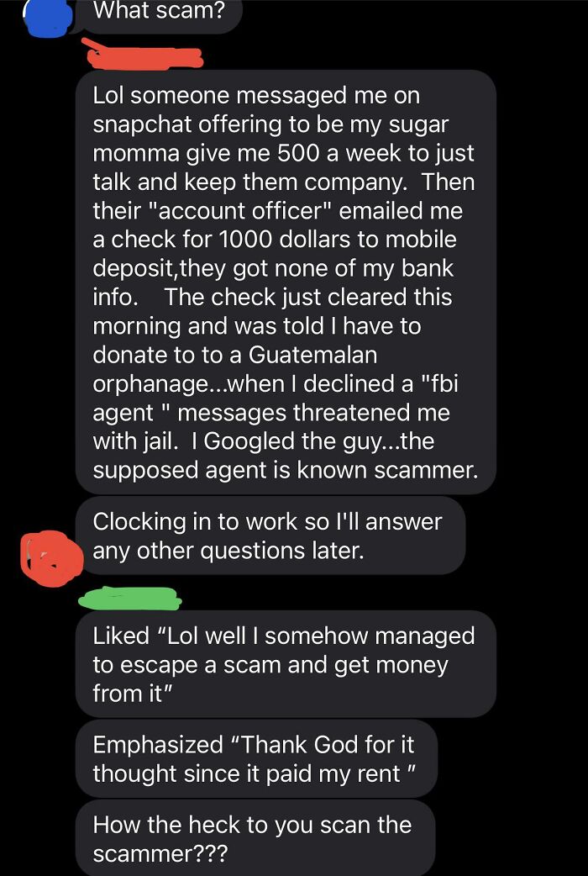The height and width of the screenshot is (876, 588).
Task: Click the word "Liked" in the tapback bubble
Action: point(121,636)
